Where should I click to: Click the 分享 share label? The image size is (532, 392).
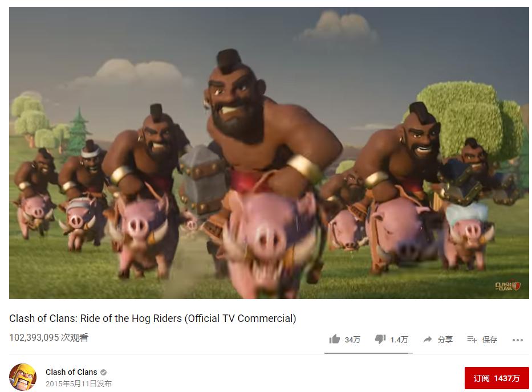445,340
